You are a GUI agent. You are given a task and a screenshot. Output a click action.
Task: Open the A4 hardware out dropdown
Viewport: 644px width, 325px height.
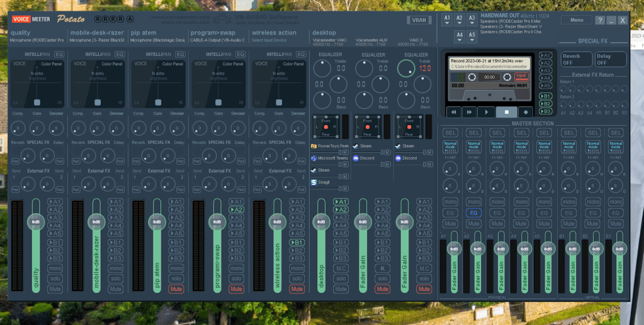[x=460, y=37]
